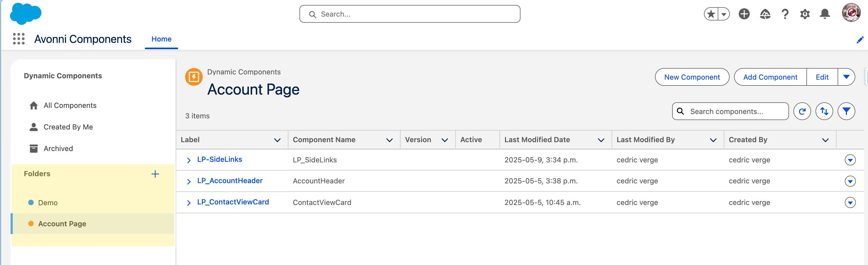This screenshot has height=265, width=868.
Task: Open the App Launcher grid icon
Action: pyautogui.click(x=19, y=39)
